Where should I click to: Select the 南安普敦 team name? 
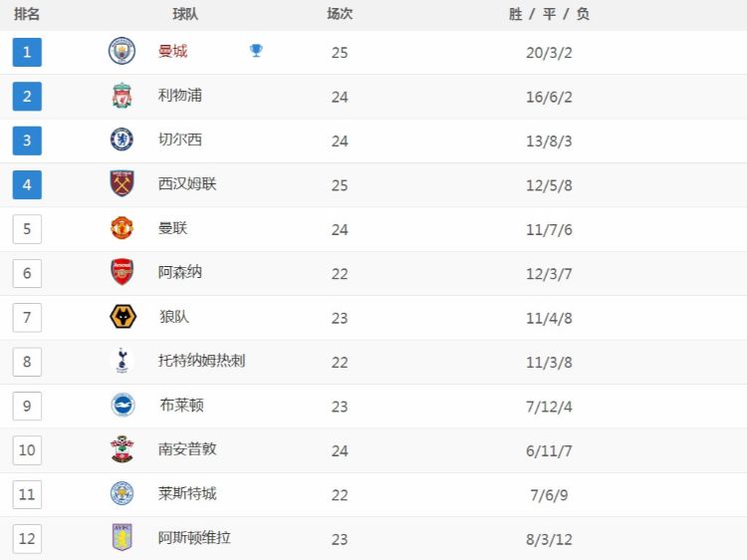187,449
